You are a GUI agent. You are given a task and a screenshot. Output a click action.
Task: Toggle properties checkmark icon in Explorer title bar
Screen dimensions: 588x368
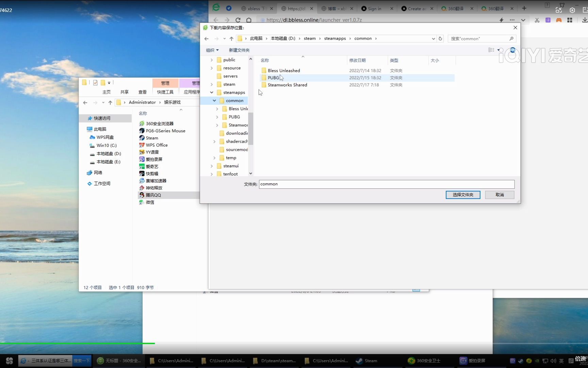coord(95,82)
